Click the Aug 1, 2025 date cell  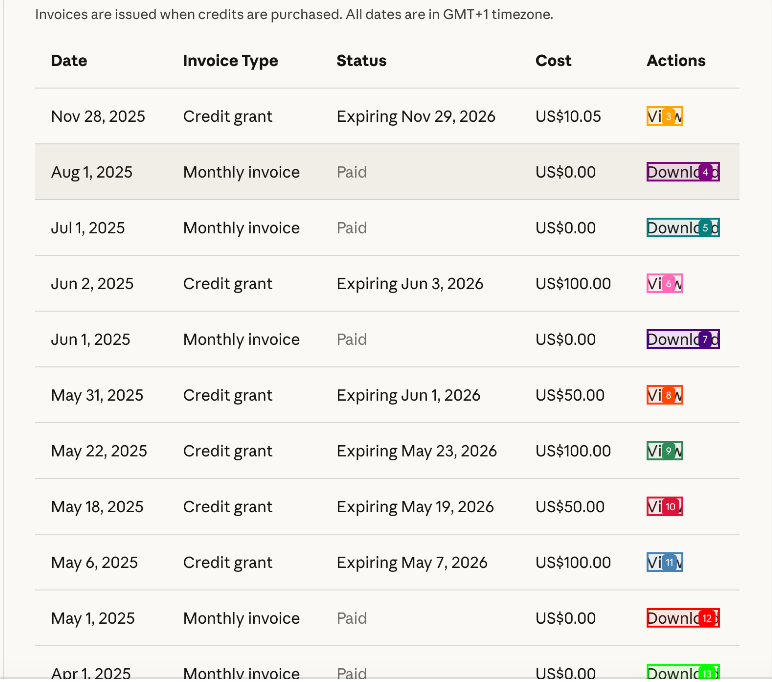(92, 172)
